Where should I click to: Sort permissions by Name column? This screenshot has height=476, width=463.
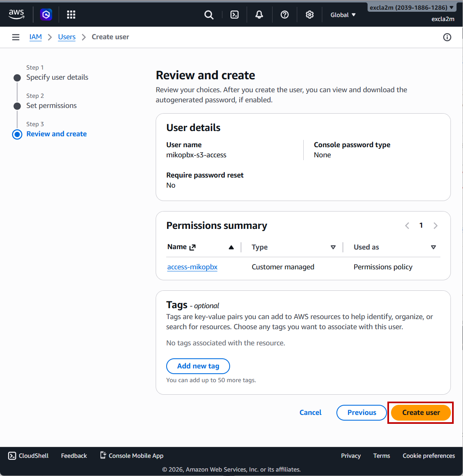point(231,247)
